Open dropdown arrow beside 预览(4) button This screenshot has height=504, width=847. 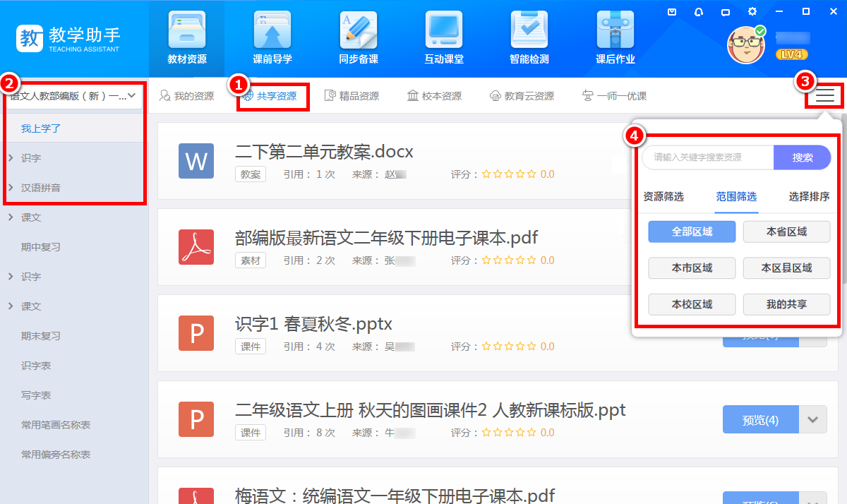click(x=812, y=420)
